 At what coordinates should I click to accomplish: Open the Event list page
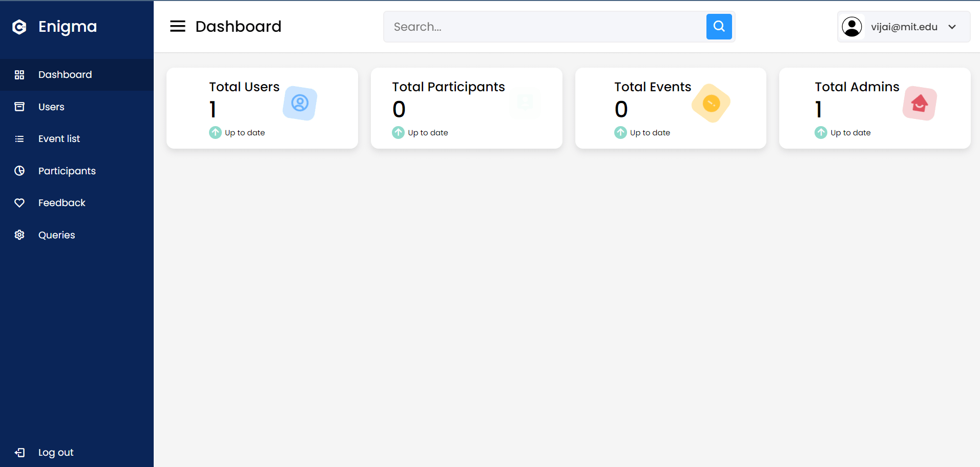[x=59, y=139]
